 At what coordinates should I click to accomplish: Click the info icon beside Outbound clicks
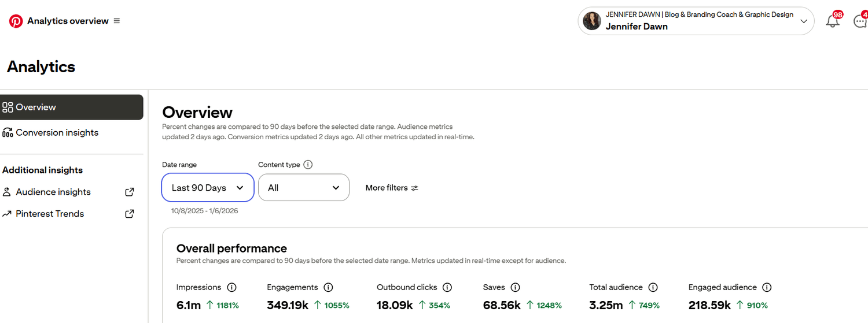(447, 287)
